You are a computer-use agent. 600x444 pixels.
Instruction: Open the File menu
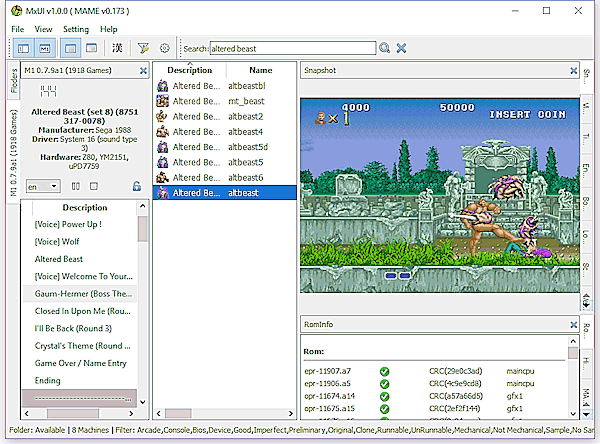pyautogui.click(x=18, y=29)
